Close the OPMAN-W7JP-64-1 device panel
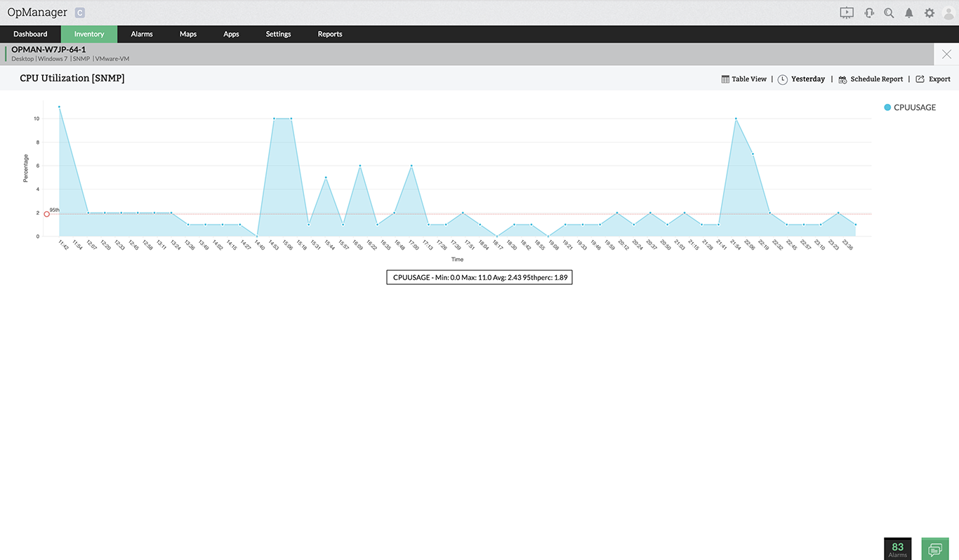Screen dimensions: 959x560 click(946, 54)
